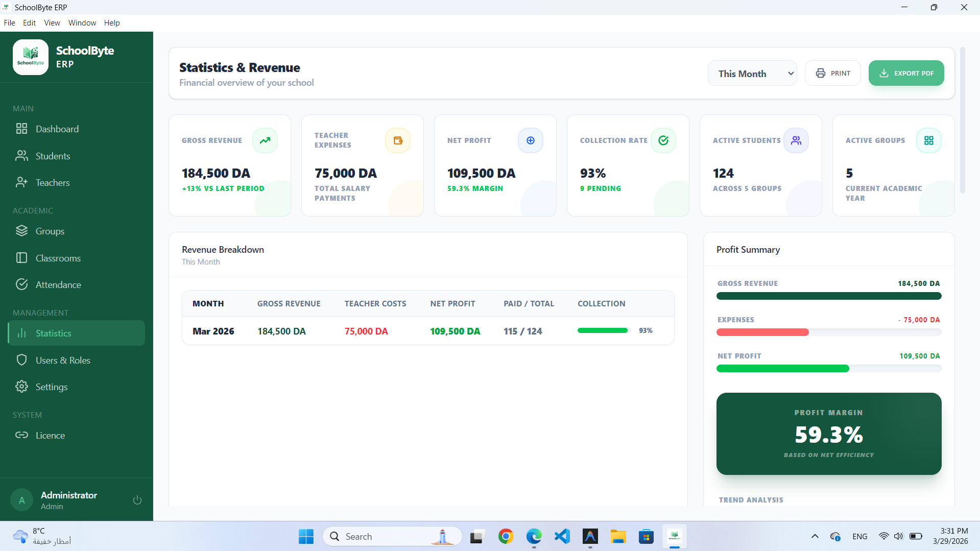Click the Expenses red progress bar

tap(762, 332)
